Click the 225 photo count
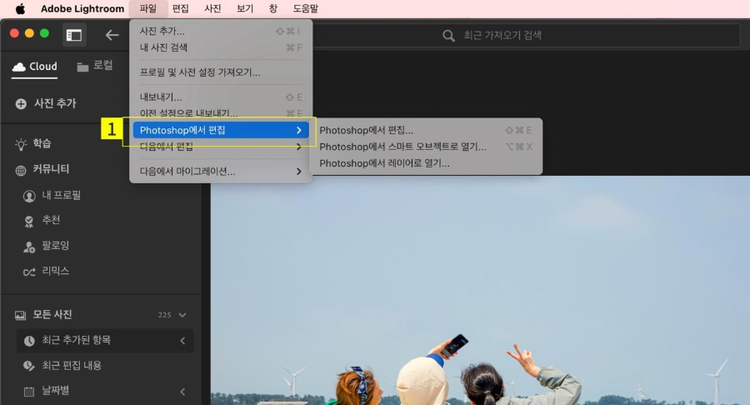 pyautogui.click(x=165, y=315)
